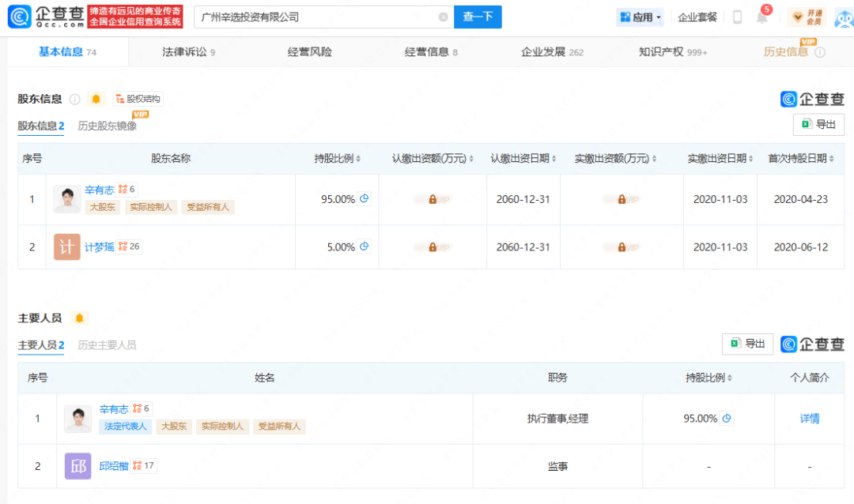Open the 股权结构 equity structure view
The height and width of the screenshot is (504, 854).
(x=138, y=99)
